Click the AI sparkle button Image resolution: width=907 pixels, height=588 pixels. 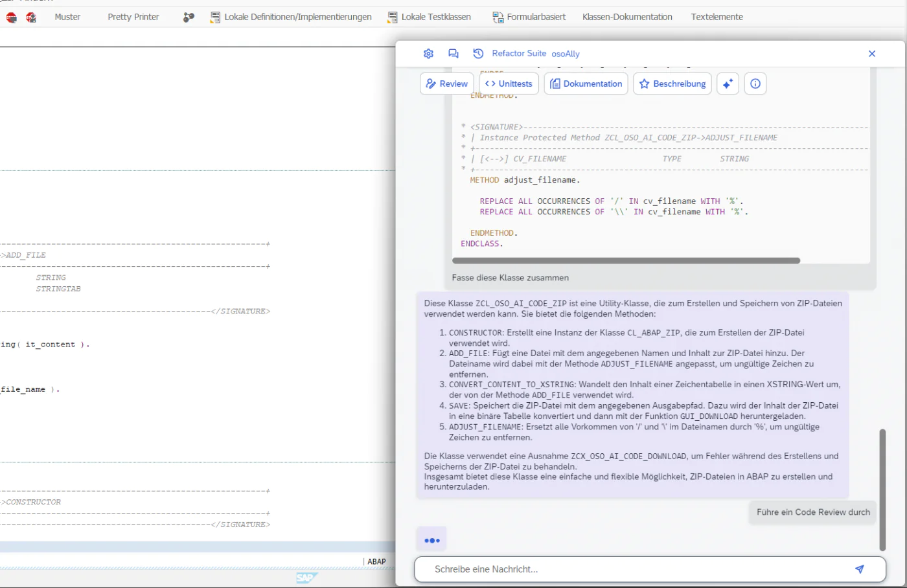pos(728,84)
